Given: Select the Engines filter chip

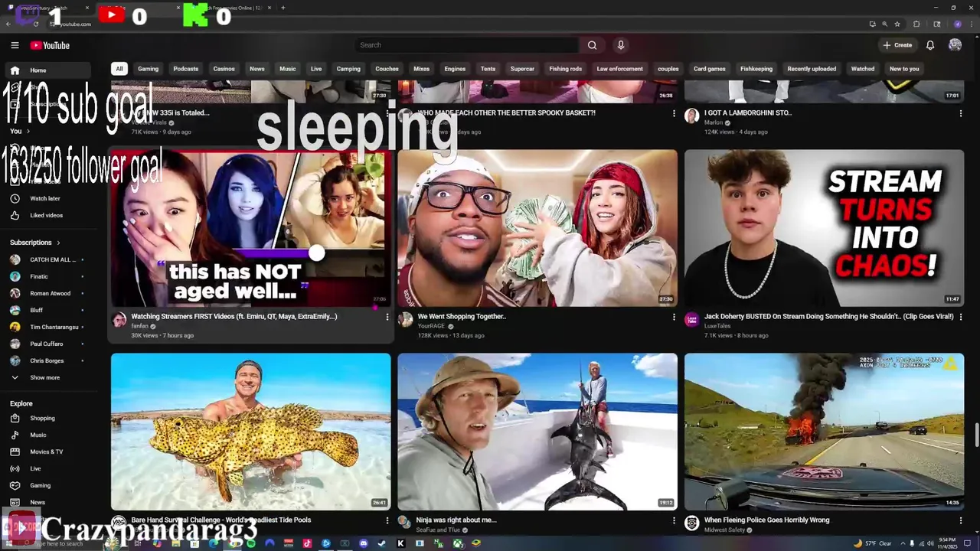Looking at the screenshot, I should click(x=455, y=69).
